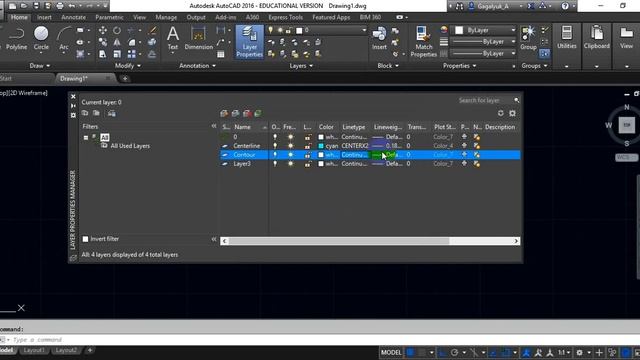Expand the Draw panel dropdown

click(x=40, y=66)
